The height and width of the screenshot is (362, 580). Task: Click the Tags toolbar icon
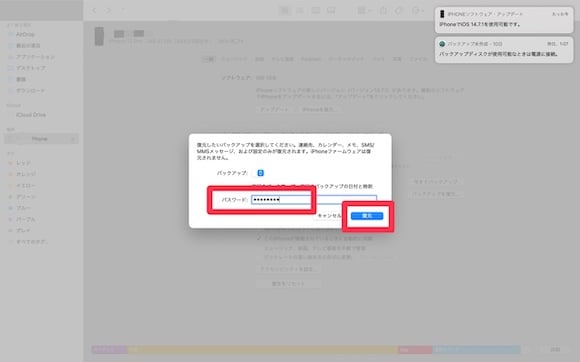[x=398, y=10]
